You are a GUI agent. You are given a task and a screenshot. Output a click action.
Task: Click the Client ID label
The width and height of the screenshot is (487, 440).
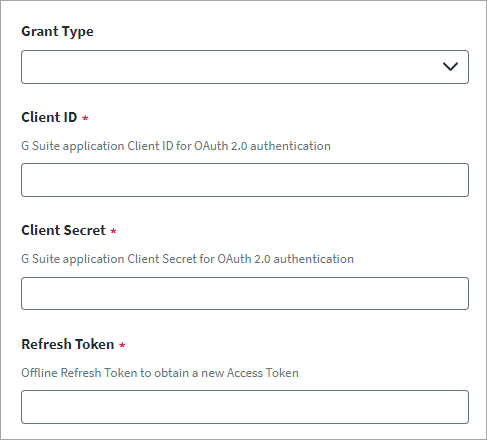[x=49, y=117]
